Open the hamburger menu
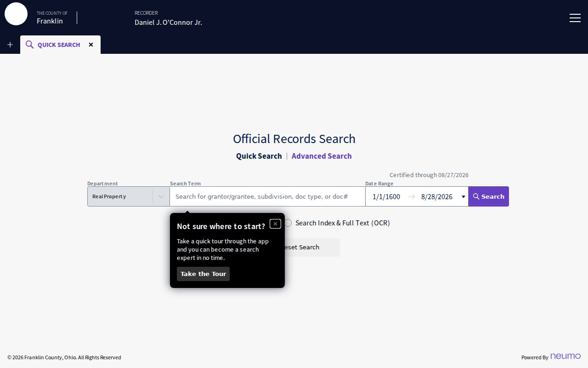This screenshot has height=368, width=588. click(x=575, y=18)
